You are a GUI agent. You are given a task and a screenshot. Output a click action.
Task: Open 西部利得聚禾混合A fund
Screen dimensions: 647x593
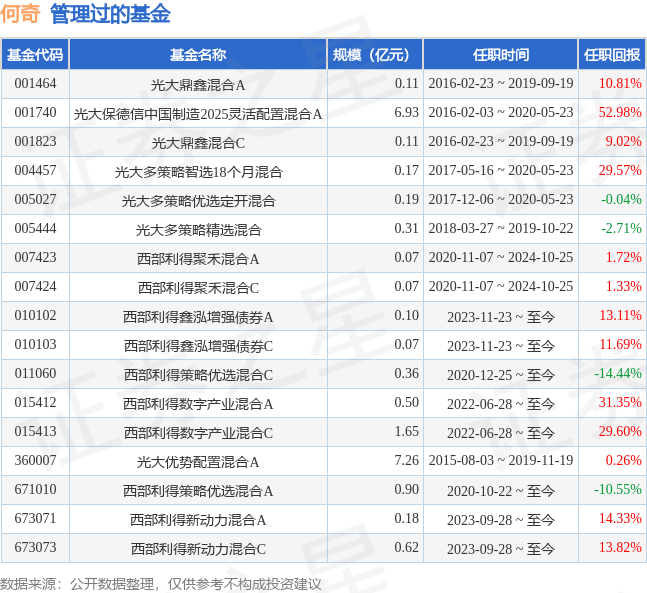pos(198,258)
